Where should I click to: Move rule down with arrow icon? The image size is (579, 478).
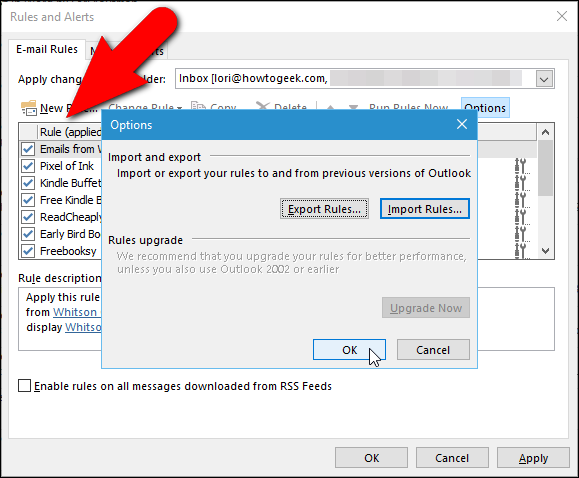tap(353, 107)
